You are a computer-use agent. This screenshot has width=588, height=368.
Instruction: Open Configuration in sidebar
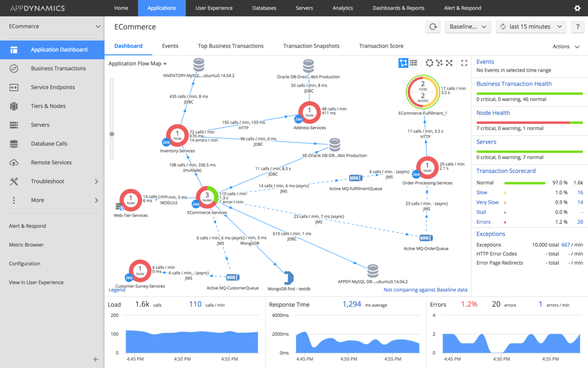coord(25,263)
